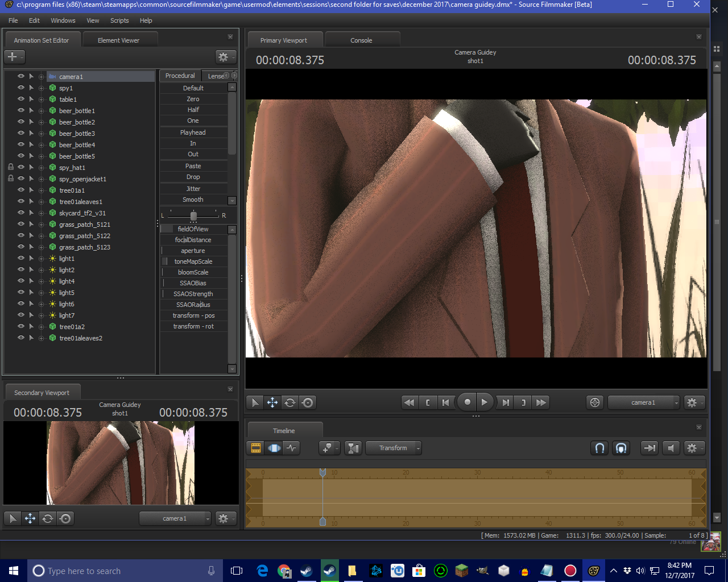Toggle the second magnet snap icon in Timeline
The image size is (728, 582).
pos(621,448)
